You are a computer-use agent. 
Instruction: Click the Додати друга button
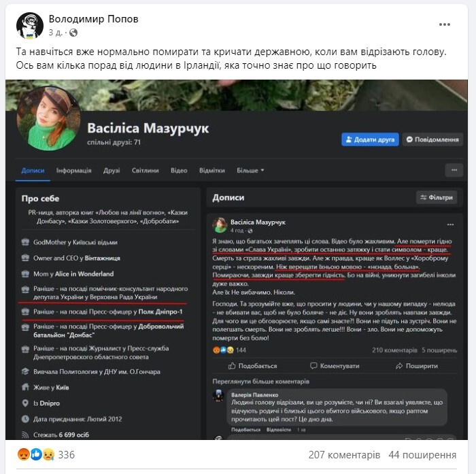pyautogui.click(x=370, y=139)
